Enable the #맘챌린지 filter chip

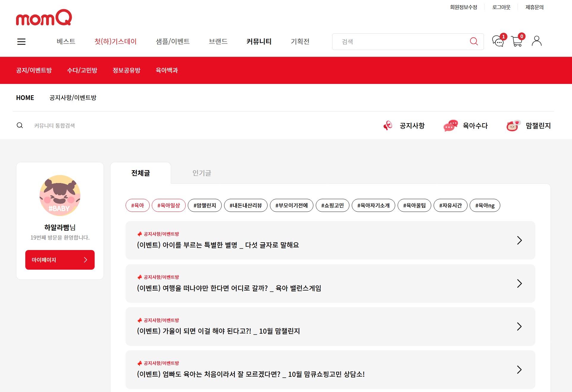point(204,205)
